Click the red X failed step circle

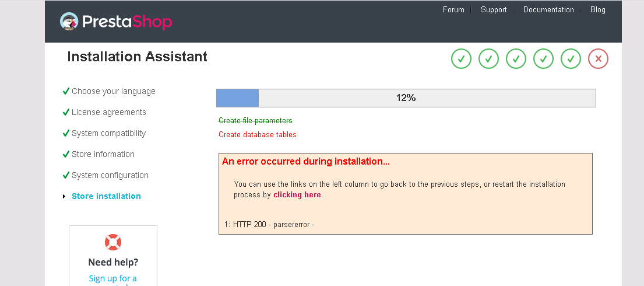click(598, 58)
